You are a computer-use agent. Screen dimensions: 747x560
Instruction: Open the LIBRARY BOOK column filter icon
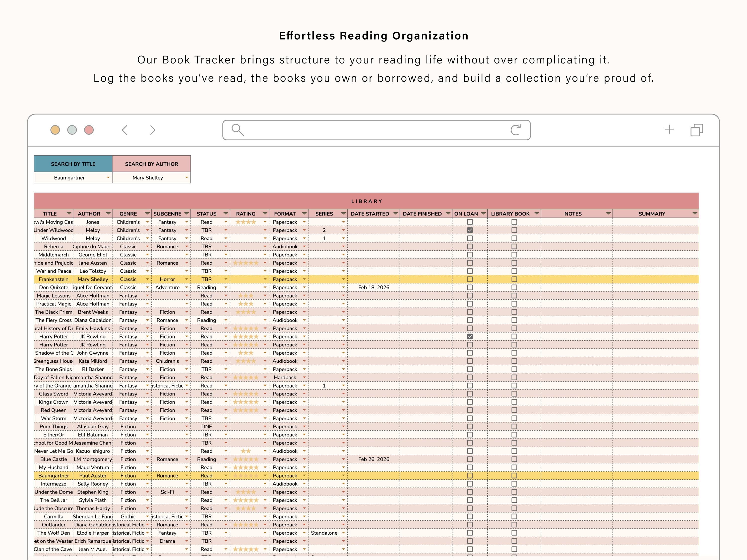537,214
